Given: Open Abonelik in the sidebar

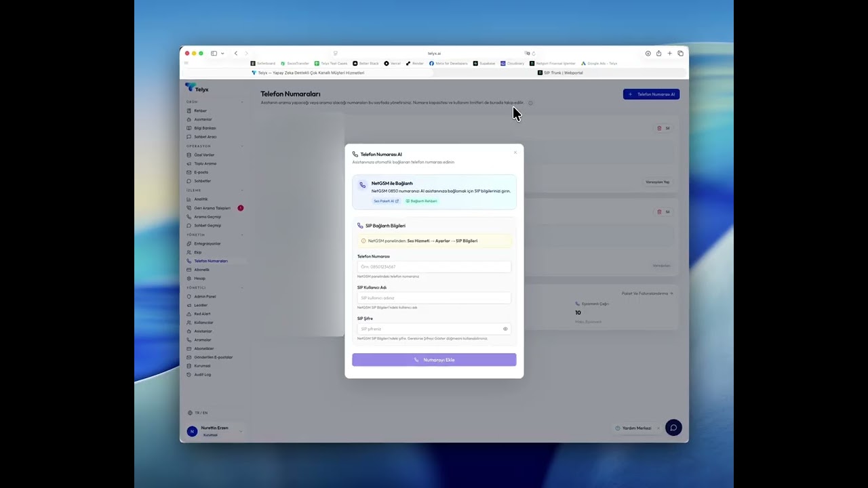Looking at the screenshot, I should click(x=202, y=270).
